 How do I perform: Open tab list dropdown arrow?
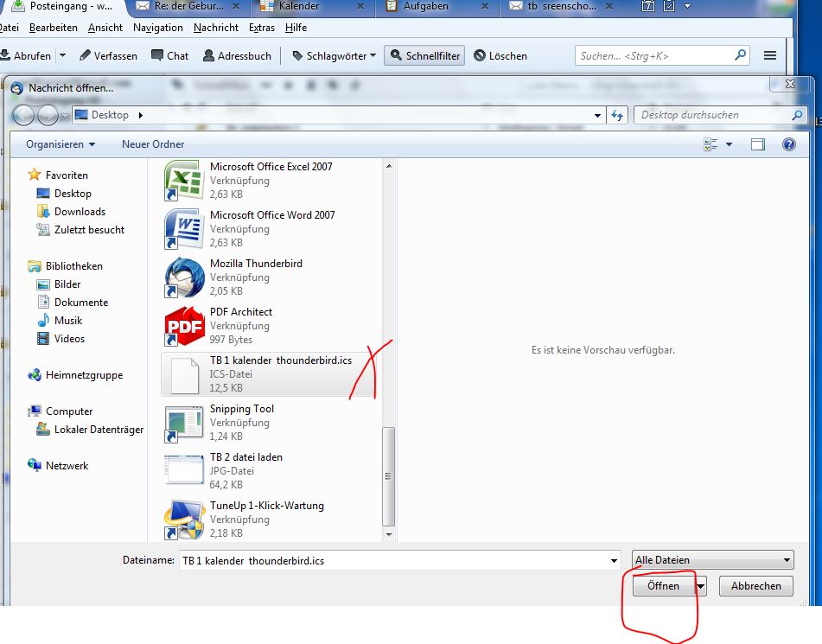pos(688,7)
